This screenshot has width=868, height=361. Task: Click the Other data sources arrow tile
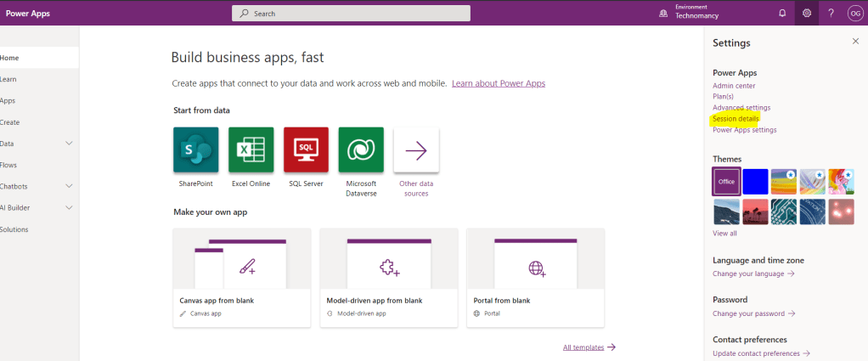coord(416,151)
